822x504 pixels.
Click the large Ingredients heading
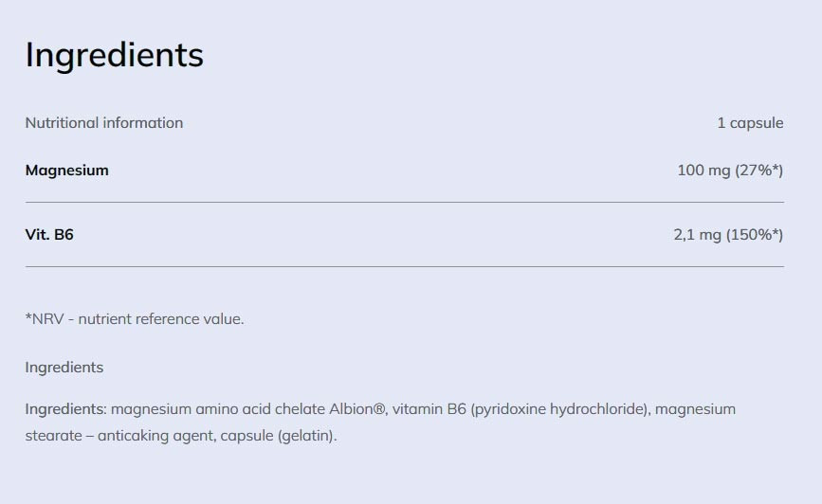pyautogui.click(x=114, y=55)
